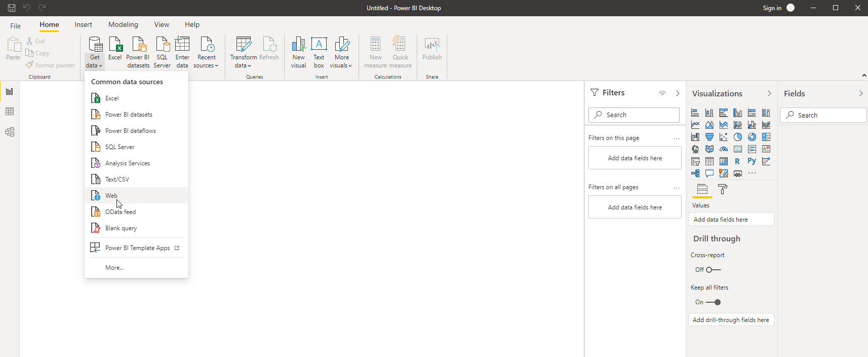Open SQL Server from the ribbon
Screen dimensions: 868x357
point(162,52)
